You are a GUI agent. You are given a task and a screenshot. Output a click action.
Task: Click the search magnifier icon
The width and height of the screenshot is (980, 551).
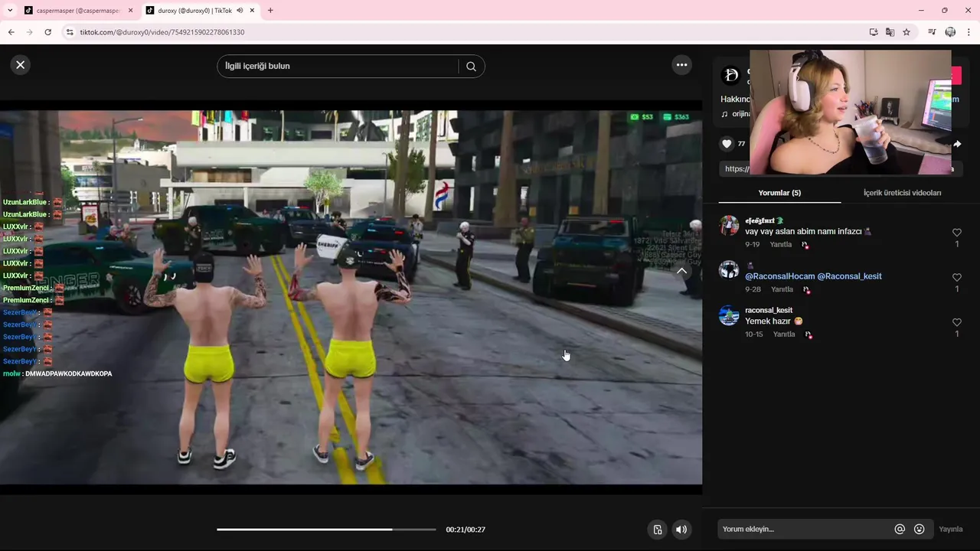[x=471, y=66]
